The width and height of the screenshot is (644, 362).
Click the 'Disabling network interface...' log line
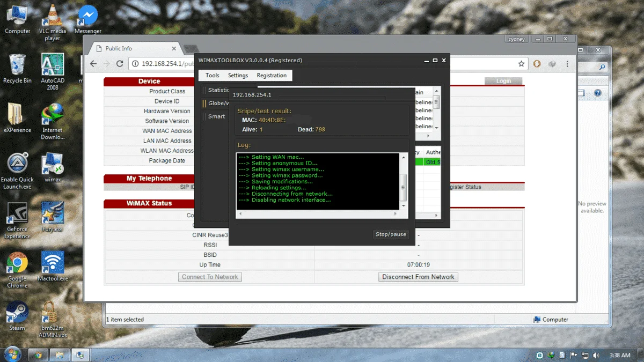point(284,200)
